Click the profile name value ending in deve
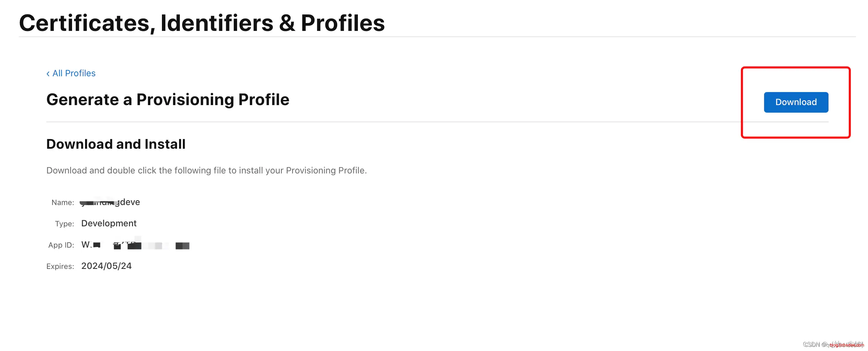 click(110, 202)
